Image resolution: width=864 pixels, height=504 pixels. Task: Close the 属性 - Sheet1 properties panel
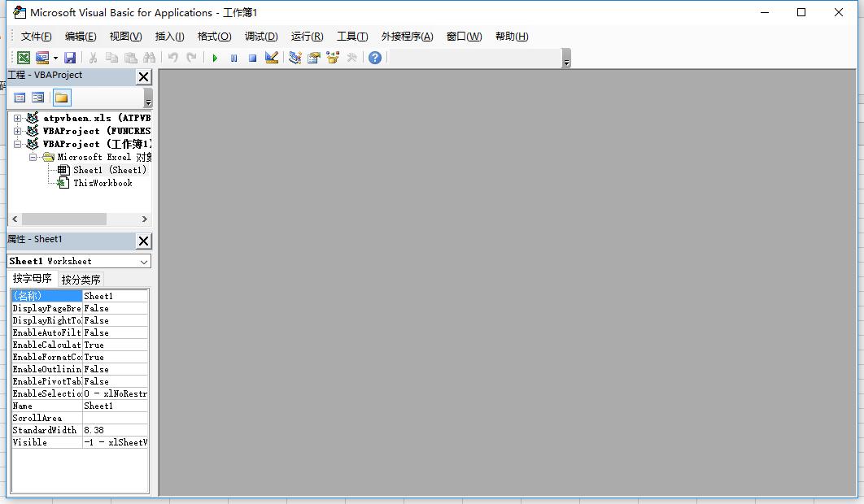point(143,241)
